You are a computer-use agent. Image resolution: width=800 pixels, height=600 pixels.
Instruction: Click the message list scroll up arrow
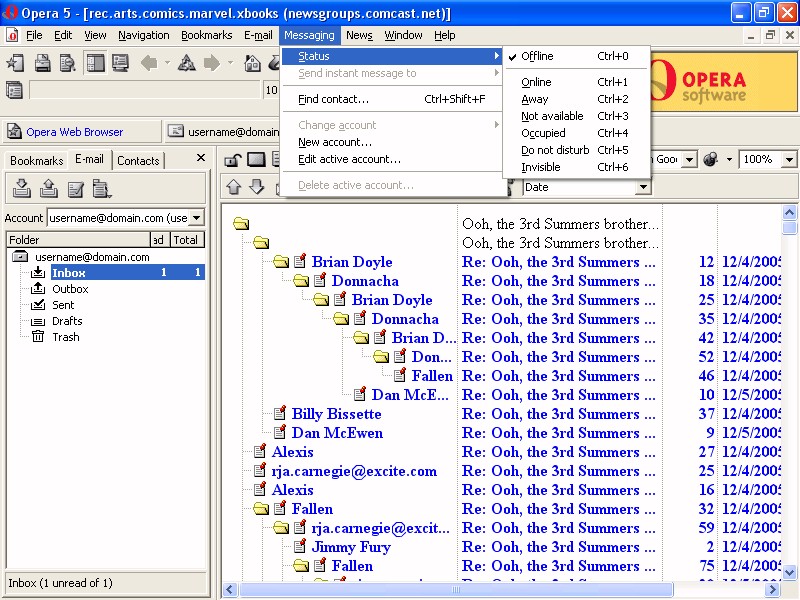point(789,212)
